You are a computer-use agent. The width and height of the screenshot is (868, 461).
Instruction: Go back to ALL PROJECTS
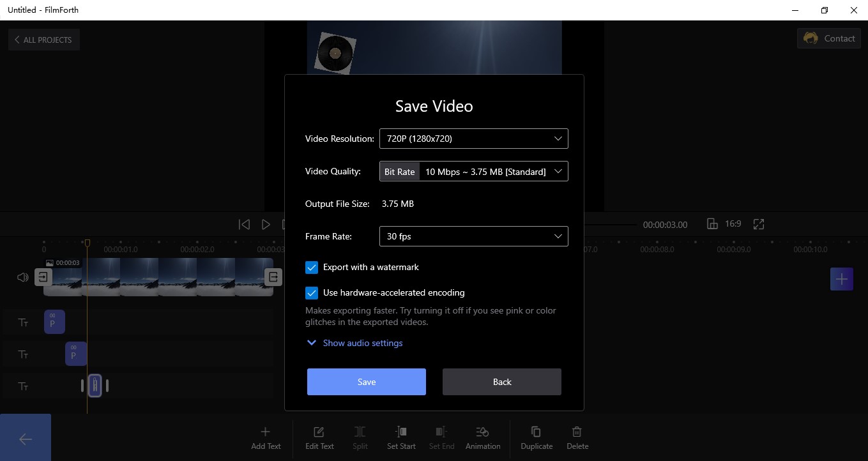tap(44, 40)
